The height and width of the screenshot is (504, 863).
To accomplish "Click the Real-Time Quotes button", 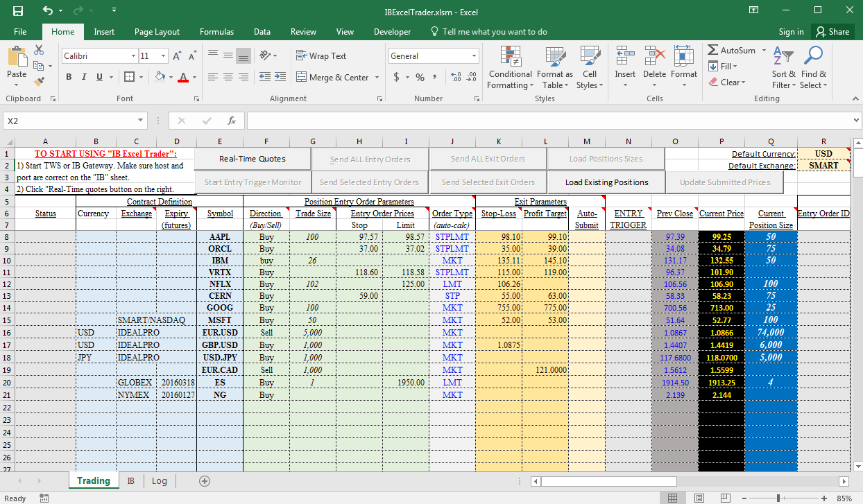I will point(252,158).
